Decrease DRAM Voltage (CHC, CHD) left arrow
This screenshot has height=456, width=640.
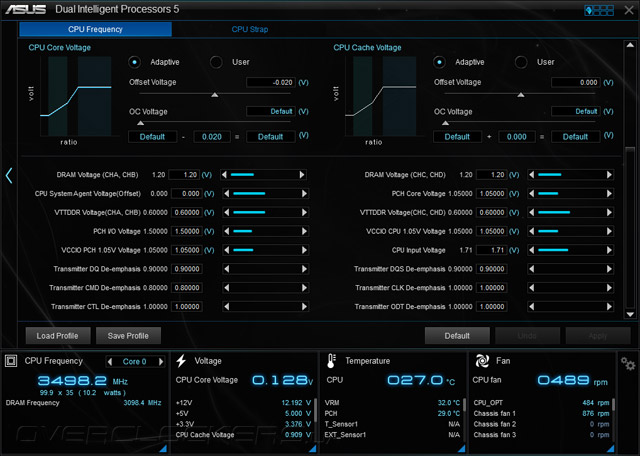(x=531, y=175)
